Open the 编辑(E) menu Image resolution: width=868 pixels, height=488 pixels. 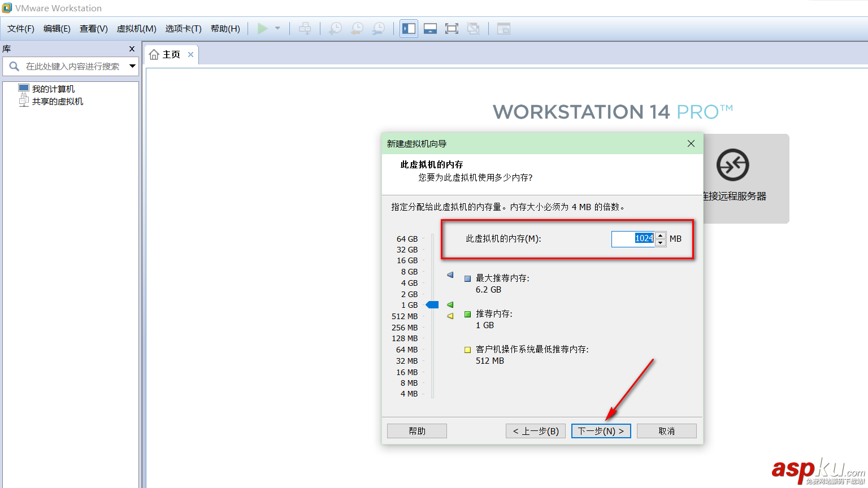tap(57, 29)
